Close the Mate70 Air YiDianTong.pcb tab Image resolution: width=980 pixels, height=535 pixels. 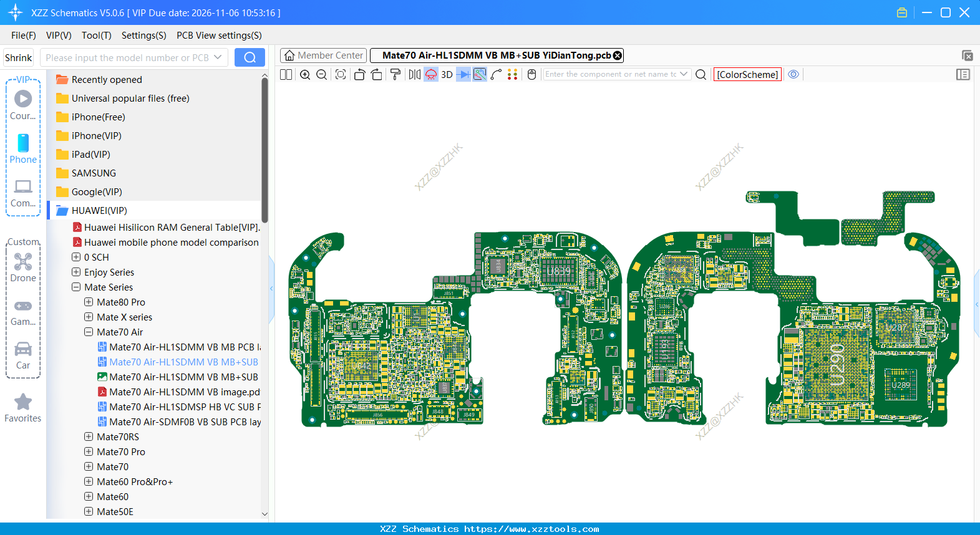pos(618,55)
